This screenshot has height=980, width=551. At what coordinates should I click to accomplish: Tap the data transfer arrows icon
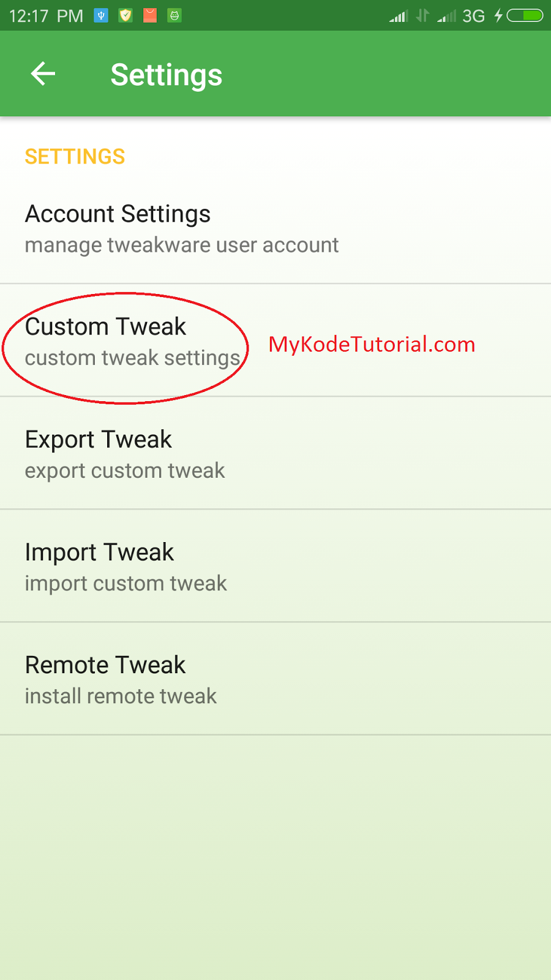(422, 15)
